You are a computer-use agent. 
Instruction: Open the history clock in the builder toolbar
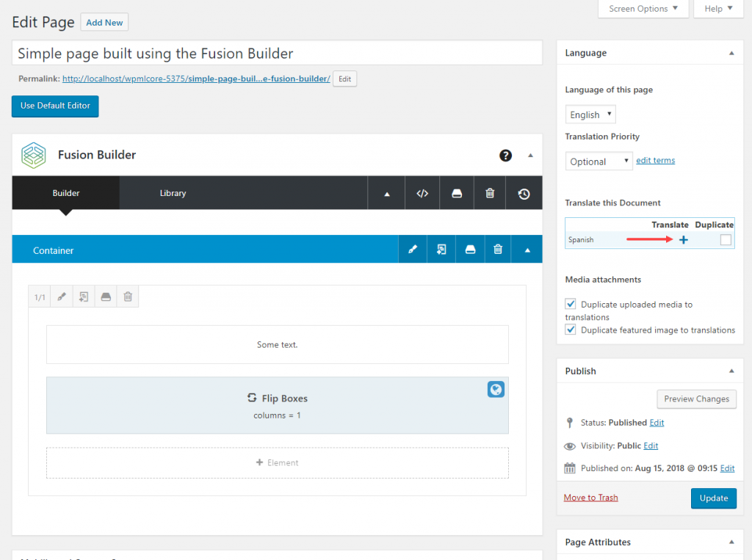(x=524, y=194)
